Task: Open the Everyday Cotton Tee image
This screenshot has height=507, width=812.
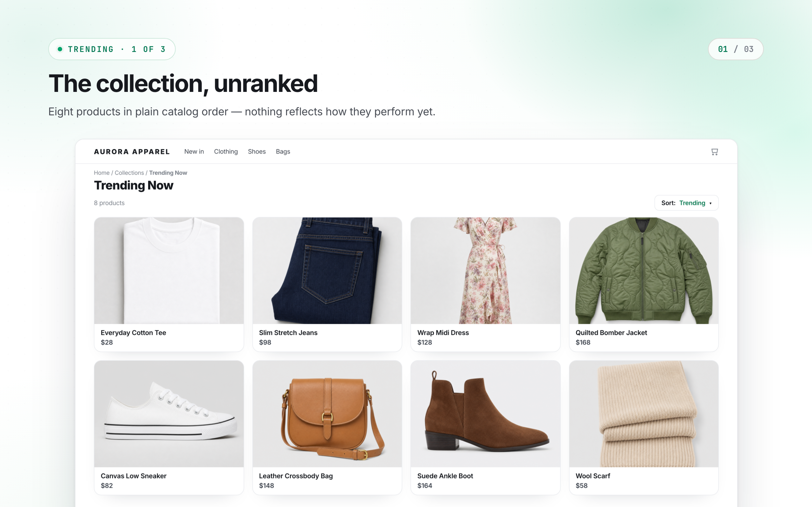Action: [169, 271]
